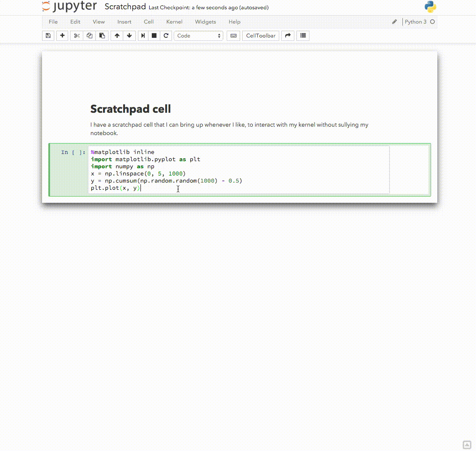The height and width of the screenshot is (451, 476).
Task: Open the Kernel menu
Action: click(174, 22)
